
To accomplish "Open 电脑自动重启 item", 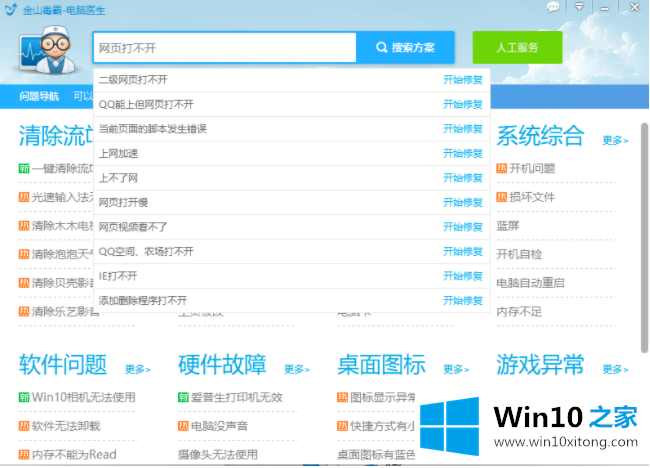I will [x=531, y=283].
